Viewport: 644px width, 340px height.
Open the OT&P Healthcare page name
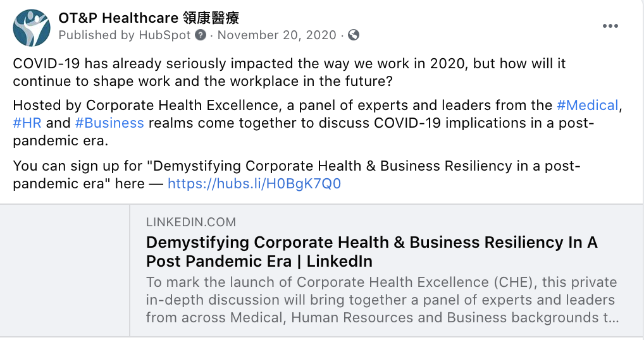pyautogui.click(x=149, y=18)
